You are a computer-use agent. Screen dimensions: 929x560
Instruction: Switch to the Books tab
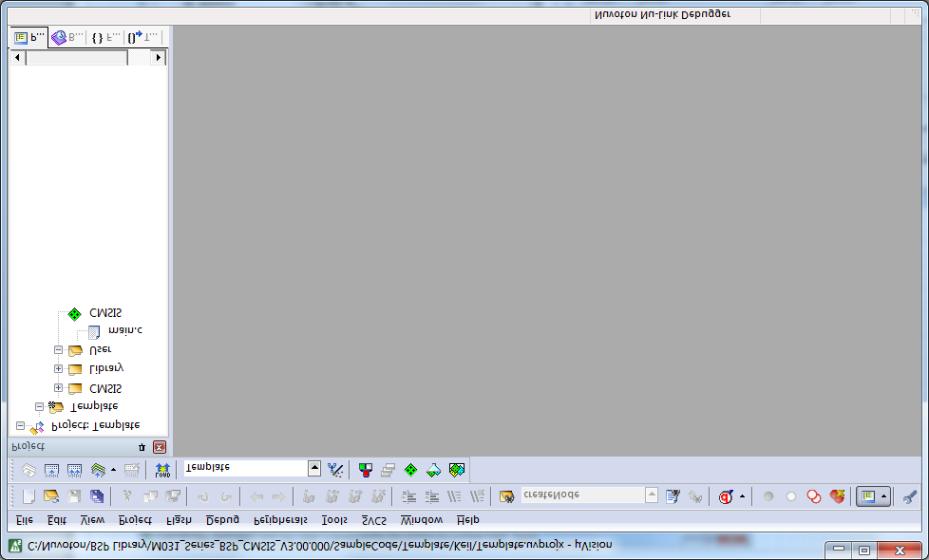pyautogui.click(x=66, y=38)
